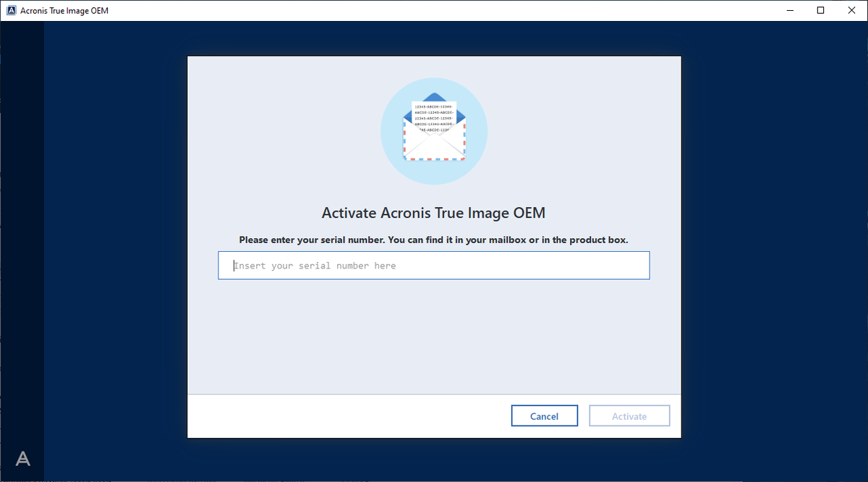Maximize the Acronis True Image OEM window
Image resolution: width=868 pixels, height=482 pixels.
point(820,10)
